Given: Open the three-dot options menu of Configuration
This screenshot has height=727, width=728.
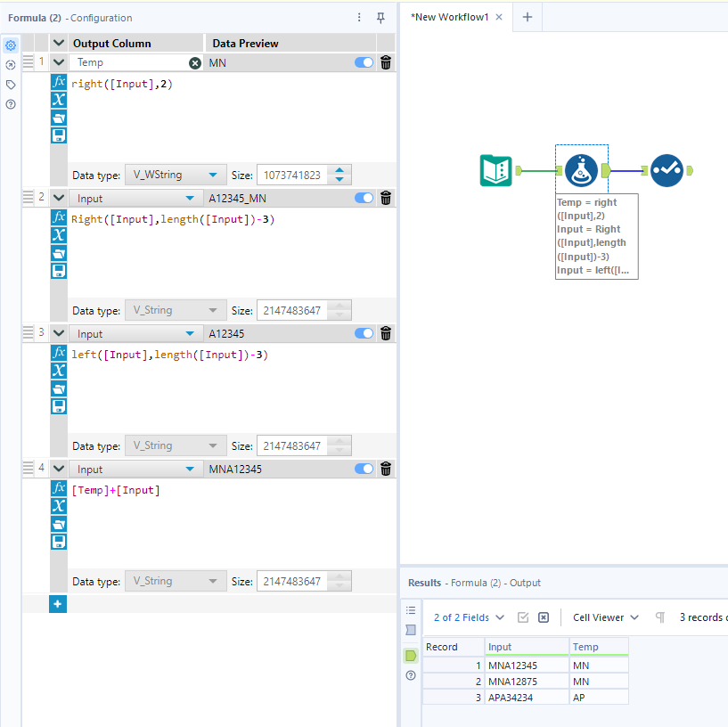Looking at the screenshot, I should 359,18.
